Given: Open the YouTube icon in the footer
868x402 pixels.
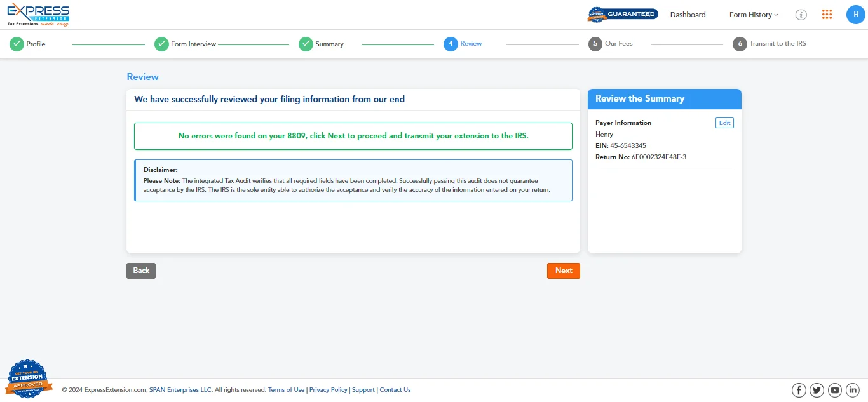Looking at the screenshot, I should (835, 389).
